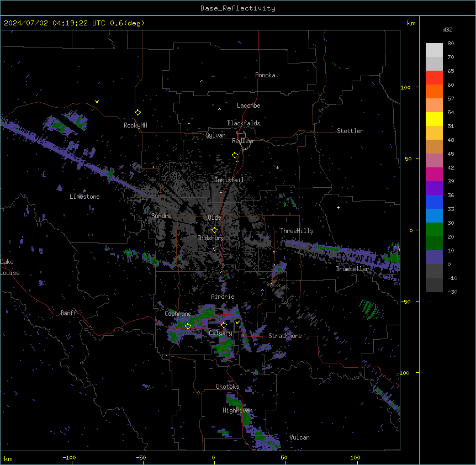
Task: Click the yellow diamond marker above RockyMH
Action: tap(137, 113)
